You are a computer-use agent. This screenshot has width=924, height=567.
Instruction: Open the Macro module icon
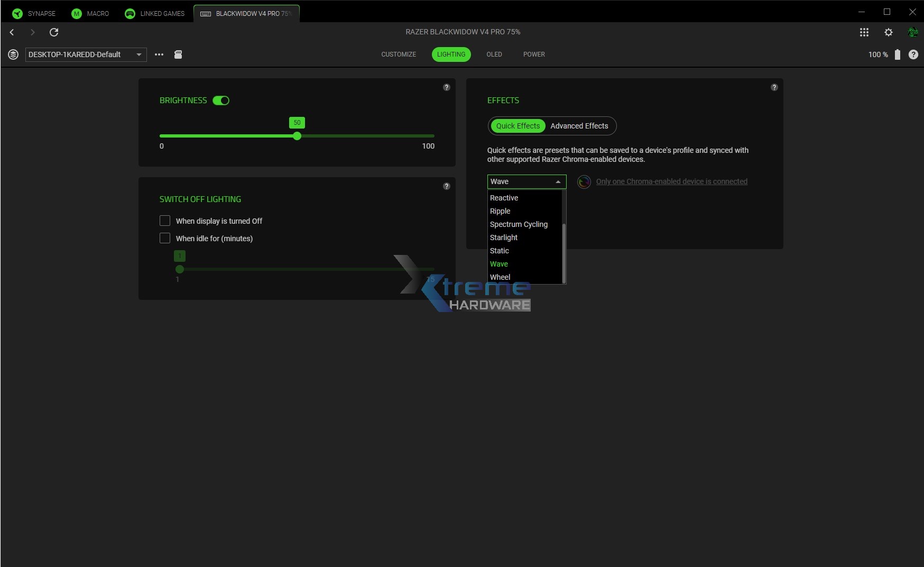click(x=76, y=13)
